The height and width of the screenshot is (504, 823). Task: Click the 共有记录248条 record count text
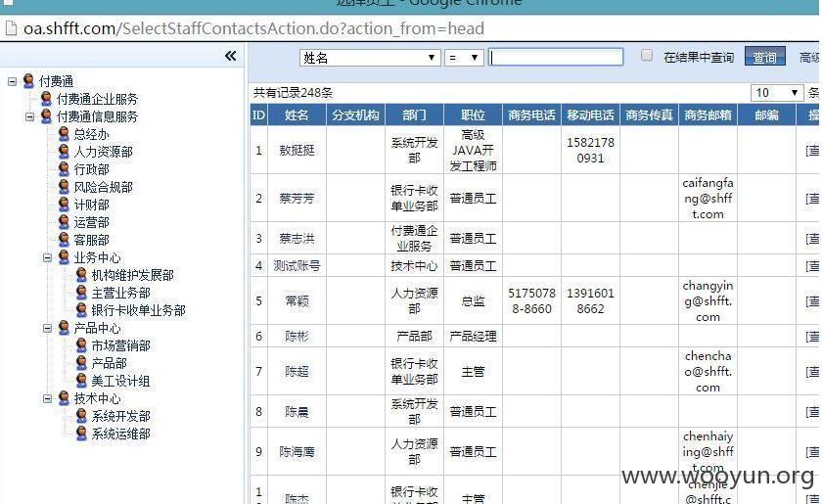pos(293,93)
